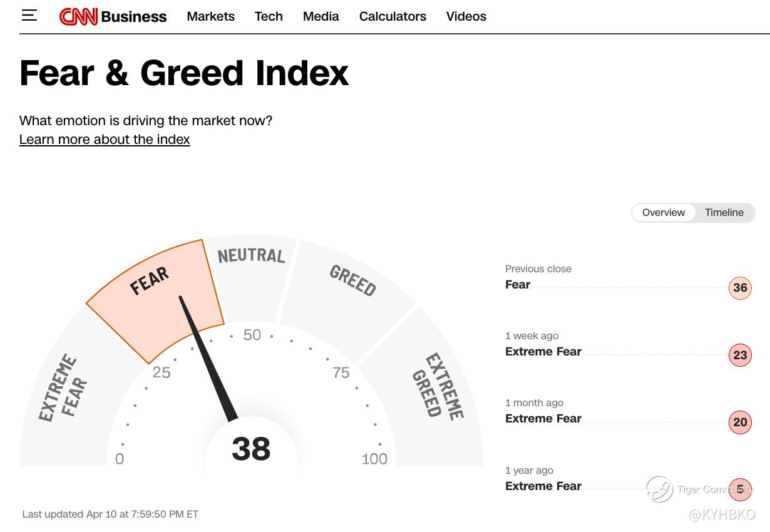Switch to the Overview view
Viewport: 770px width, 532px height.
click(x=664, y=213)
